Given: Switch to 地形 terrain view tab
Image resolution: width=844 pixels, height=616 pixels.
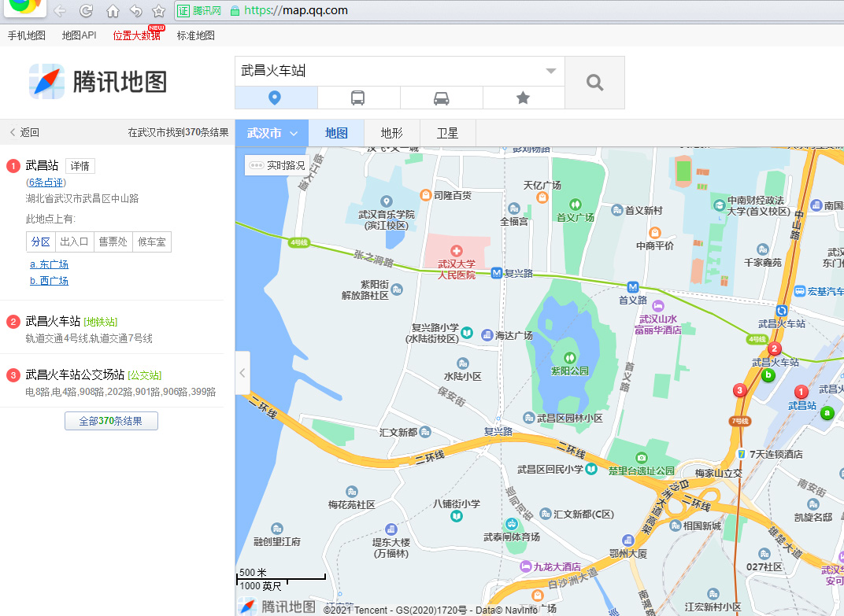Looking at the screenshot, I should 392,133.
